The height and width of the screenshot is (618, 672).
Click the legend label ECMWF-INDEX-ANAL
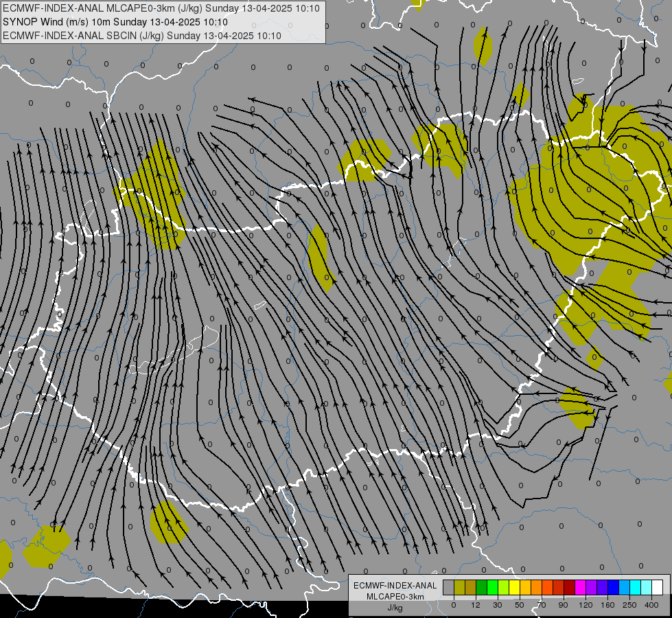pyautogui.click(x=395, y=586)
